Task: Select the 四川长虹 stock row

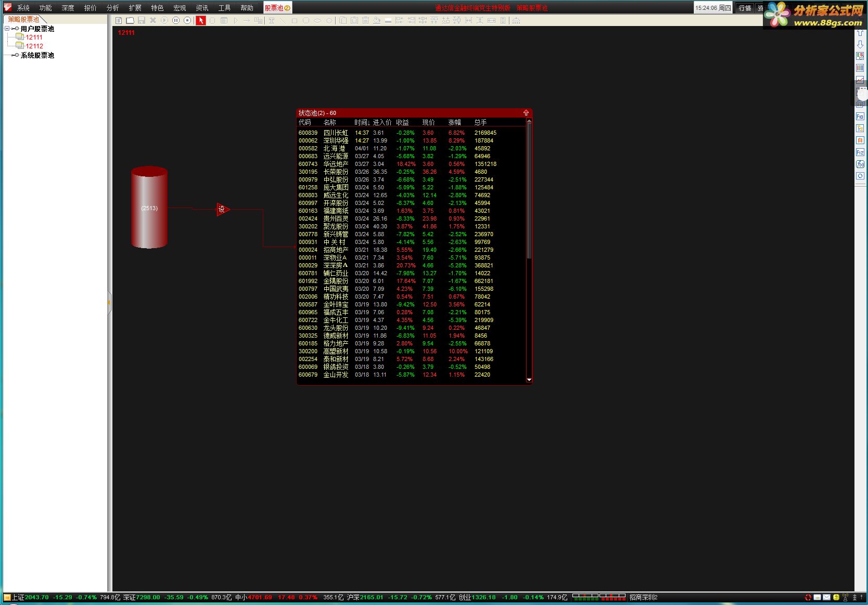Action: coord(411,133)
